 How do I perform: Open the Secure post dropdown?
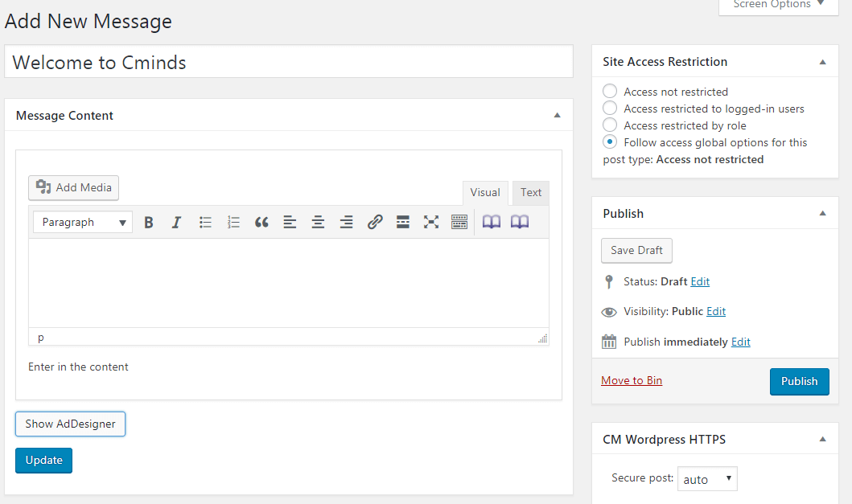pos(707,479)
